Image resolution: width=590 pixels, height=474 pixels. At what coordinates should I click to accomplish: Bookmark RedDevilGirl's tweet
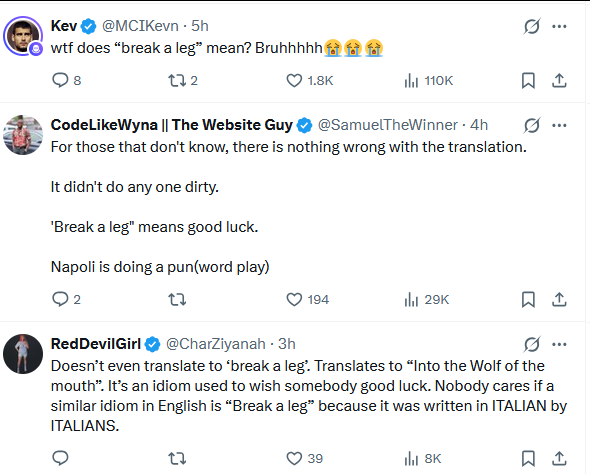click(528, 459)
